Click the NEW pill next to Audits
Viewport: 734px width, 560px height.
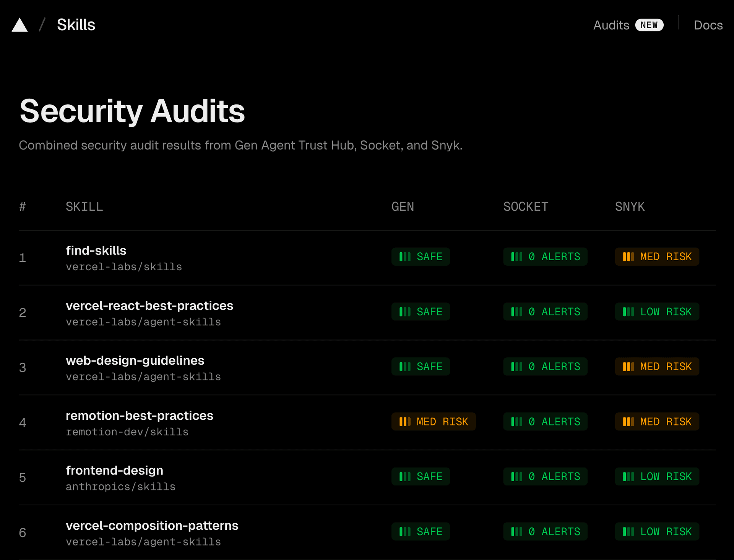click(x=649, y=25)
